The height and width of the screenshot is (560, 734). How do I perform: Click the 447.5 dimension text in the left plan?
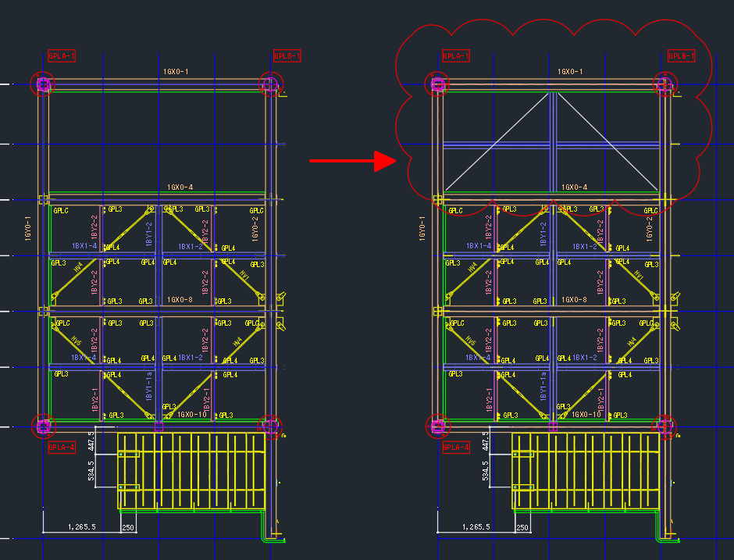click(91, 441)
